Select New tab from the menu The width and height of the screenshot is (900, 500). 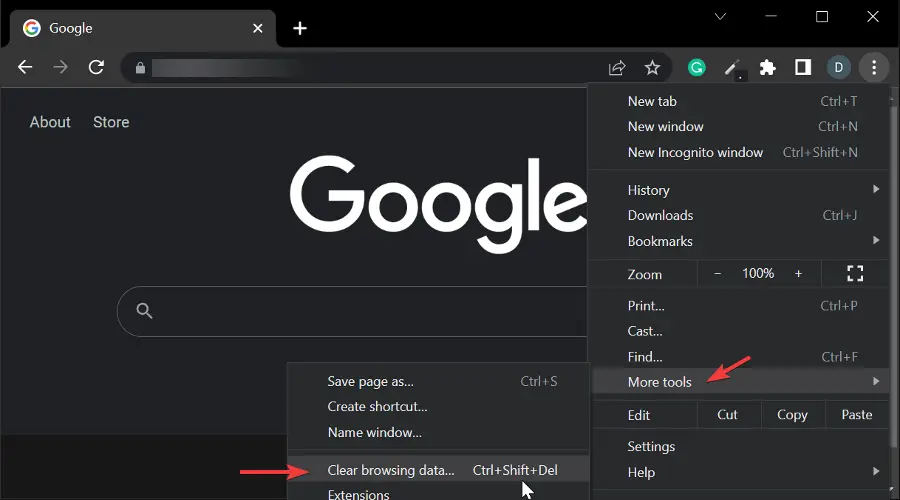coord(740,101)
